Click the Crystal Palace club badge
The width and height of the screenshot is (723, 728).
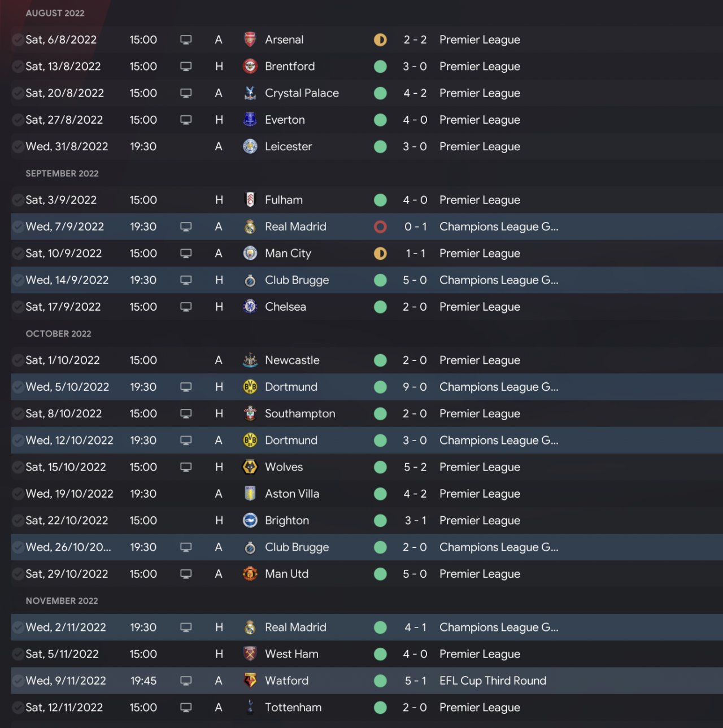pyautogui.click(x=250, y=93)
